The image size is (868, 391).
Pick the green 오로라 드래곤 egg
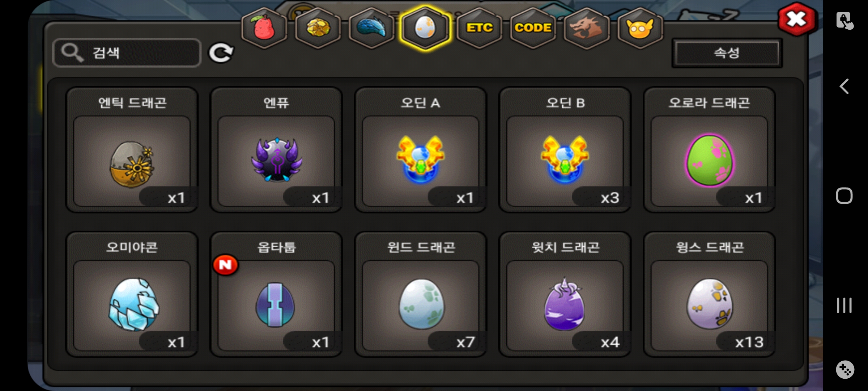click(709, 150)
